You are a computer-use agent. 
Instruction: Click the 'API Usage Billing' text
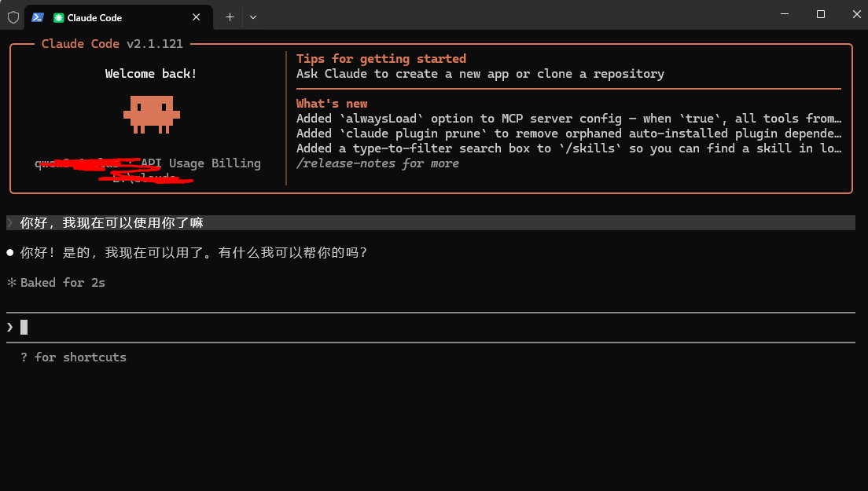tap(200, 163)
